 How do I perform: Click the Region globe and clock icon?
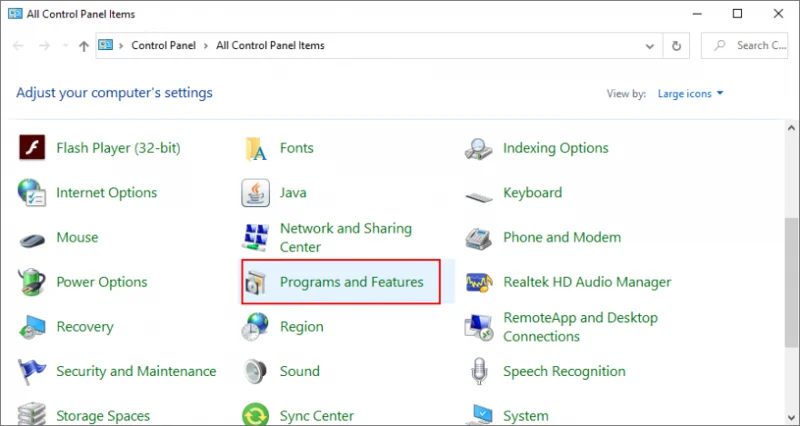point(255,327)
